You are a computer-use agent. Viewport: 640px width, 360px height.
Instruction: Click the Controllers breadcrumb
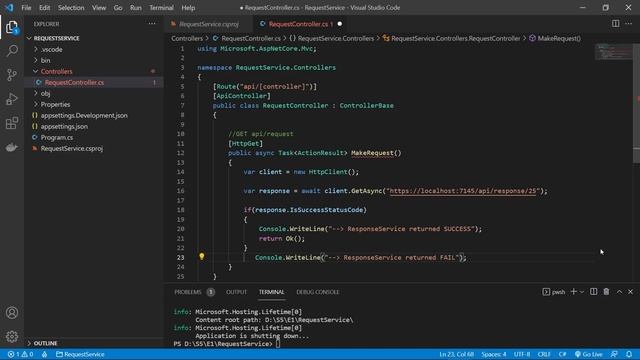(x=187, y=38)
